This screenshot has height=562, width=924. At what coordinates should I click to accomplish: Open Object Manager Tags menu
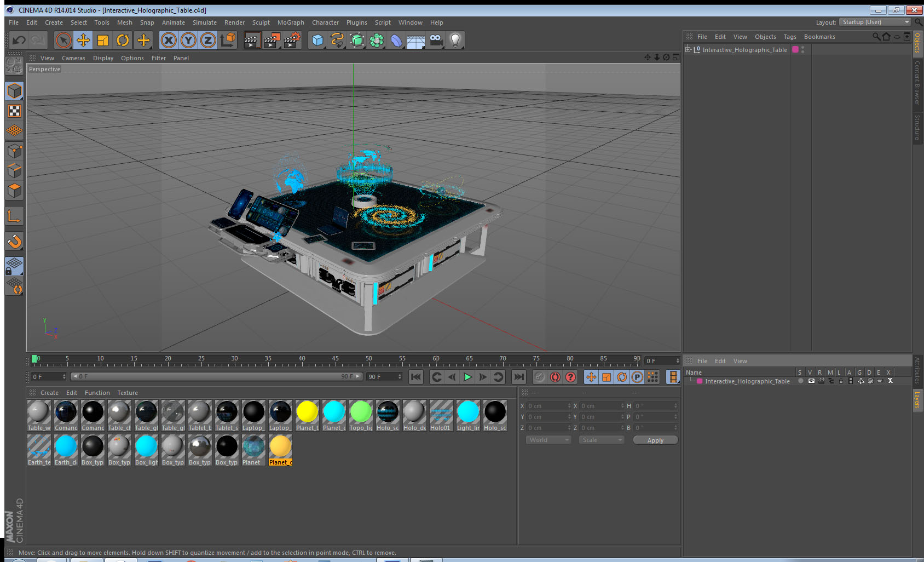click(x=789, y=37)
